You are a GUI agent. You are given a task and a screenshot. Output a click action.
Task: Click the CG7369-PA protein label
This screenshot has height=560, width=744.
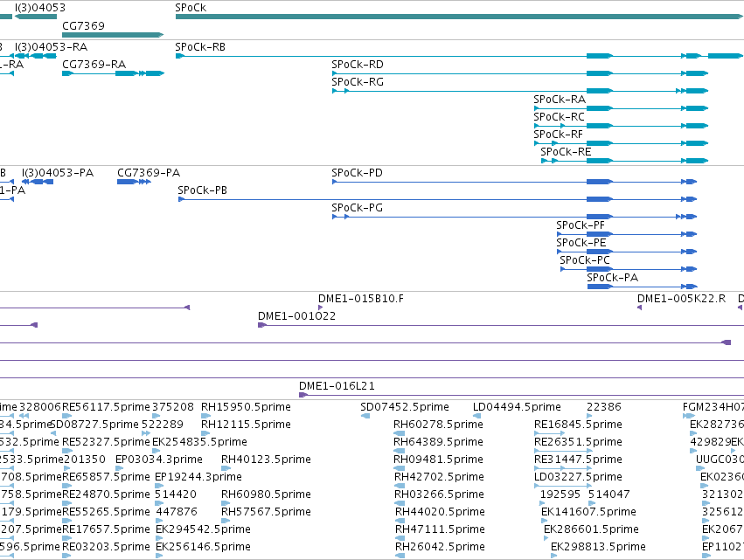click(x=149, y=173)
